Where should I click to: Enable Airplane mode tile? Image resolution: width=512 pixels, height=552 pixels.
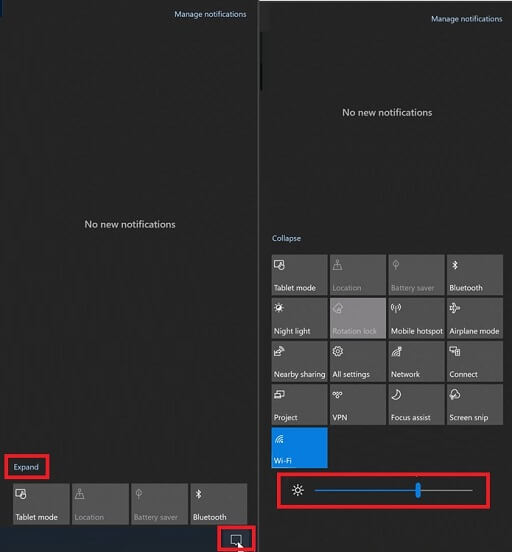(475, 318)
